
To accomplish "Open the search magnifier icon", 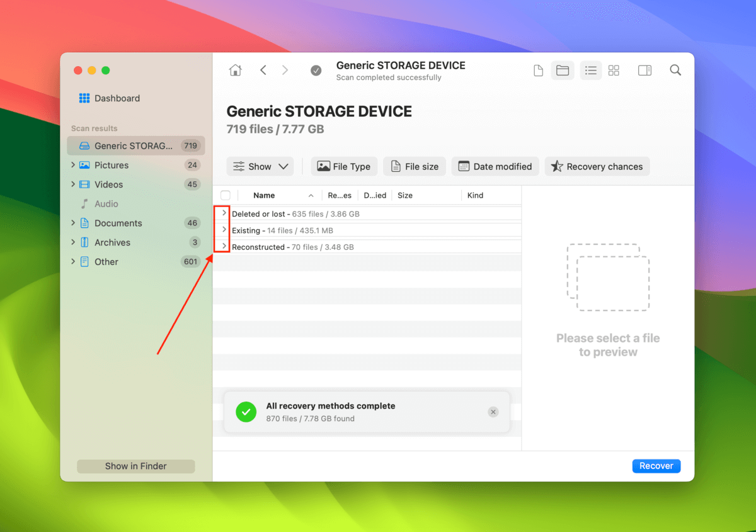I will (x=675, y=71).
